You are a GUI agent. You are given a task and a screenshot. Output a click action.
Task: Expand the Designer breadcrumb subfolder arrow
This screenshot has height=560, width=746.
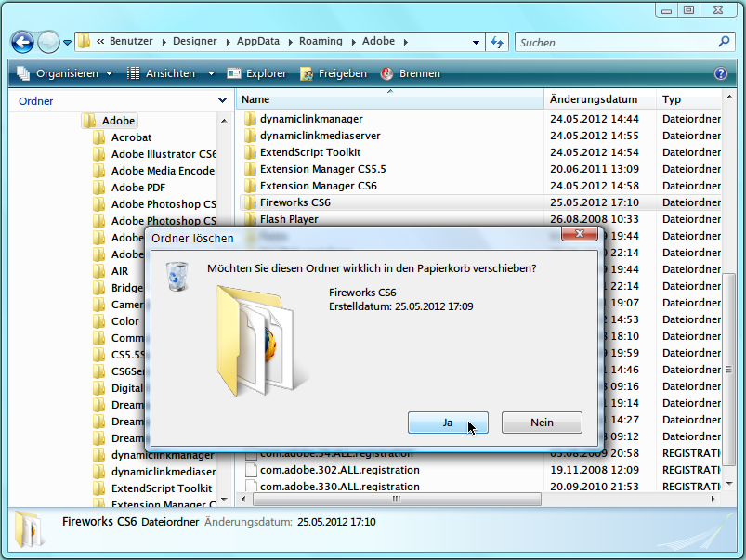228,42
